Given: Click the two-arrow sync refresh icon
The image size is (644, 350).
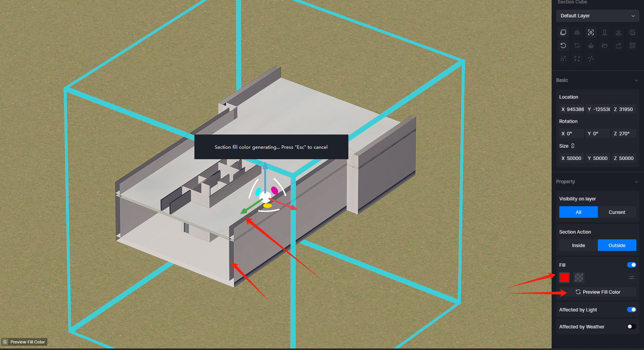Looking at the screenshot, I should [577, 45].
